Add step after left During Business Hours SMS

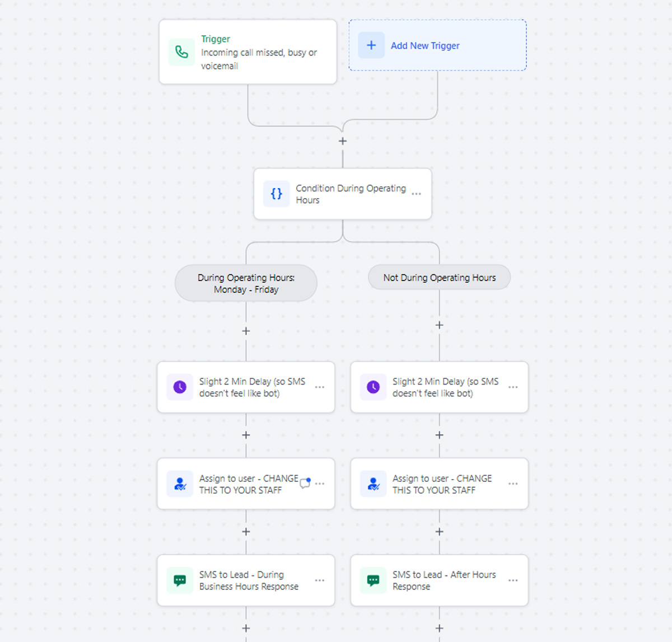(x=246, y=628)
